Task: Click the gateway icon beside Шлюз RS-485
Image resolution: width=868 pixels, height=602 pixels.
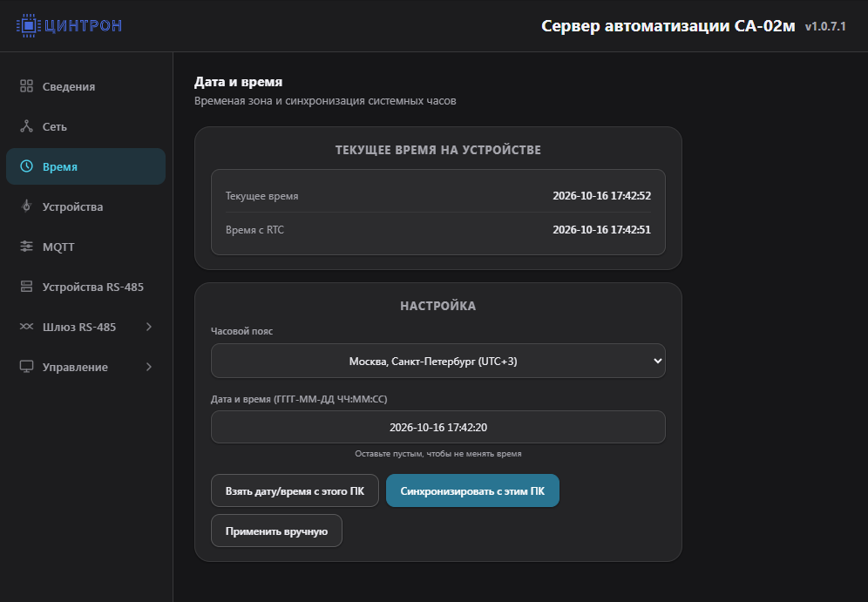Action: coord(26,327)
